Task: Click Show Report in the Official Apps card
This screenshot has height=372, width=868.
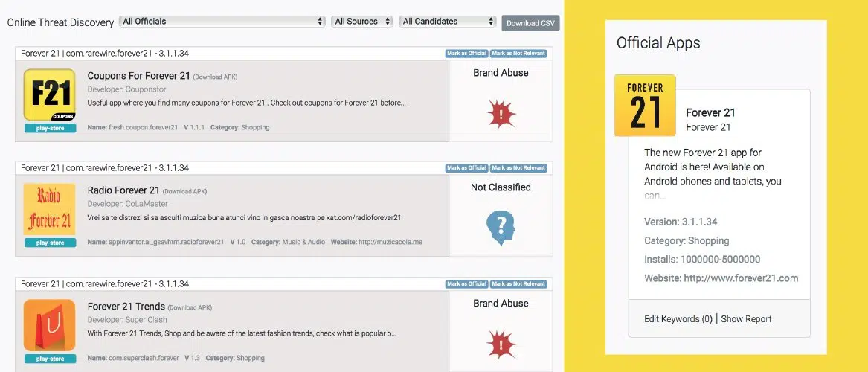Action: pos(746,319)
